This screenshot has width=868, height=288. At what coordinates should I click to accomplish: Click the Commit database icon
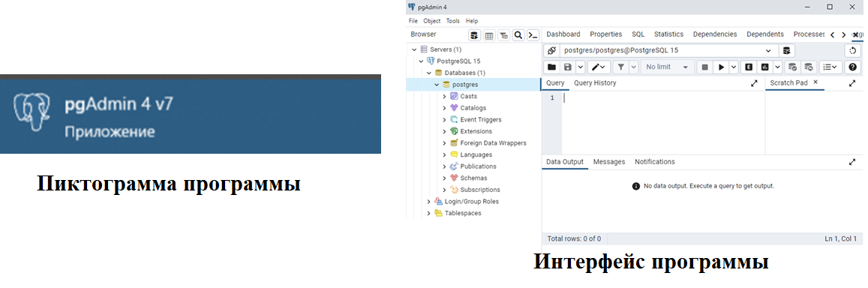(792, 67)
